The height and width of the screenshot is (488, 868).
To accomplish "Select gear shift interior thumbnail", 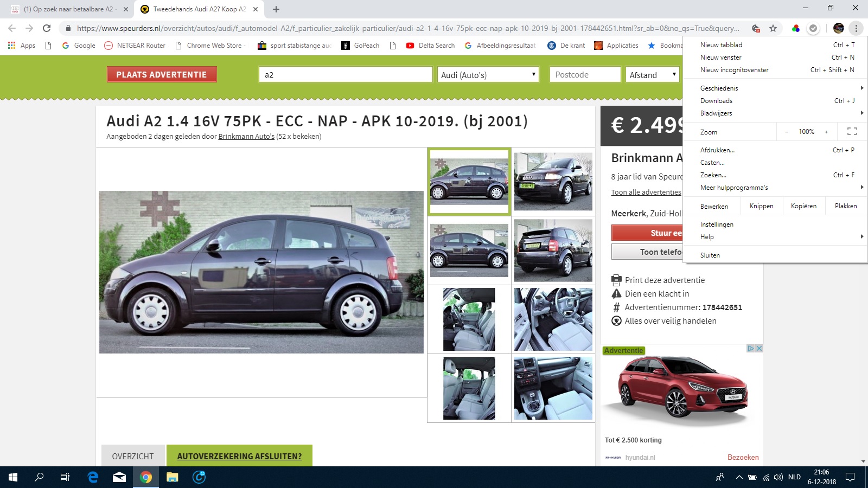I will point(553,388).
